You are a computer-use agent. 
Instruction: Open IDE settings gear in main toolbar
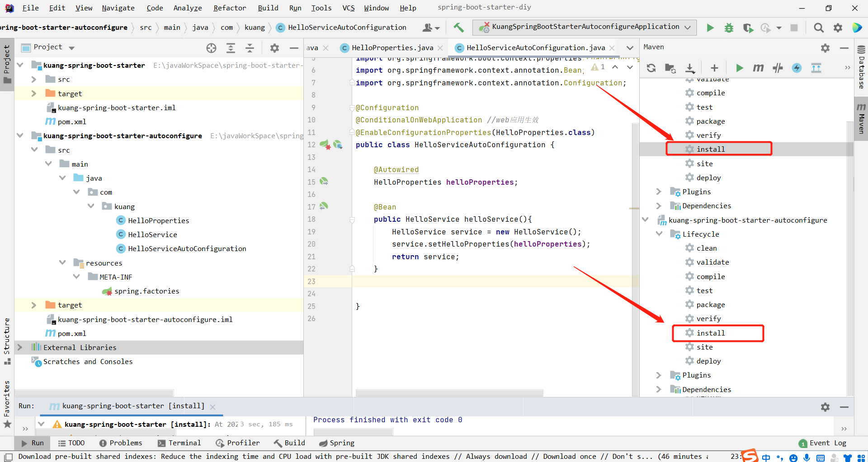click(838, 28)
